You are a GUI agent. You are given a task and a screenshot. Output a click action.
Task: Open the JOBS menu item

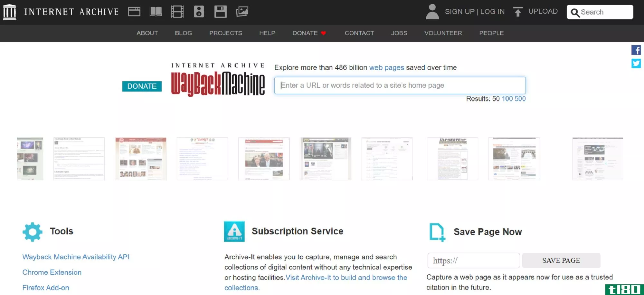pos(399,33)
